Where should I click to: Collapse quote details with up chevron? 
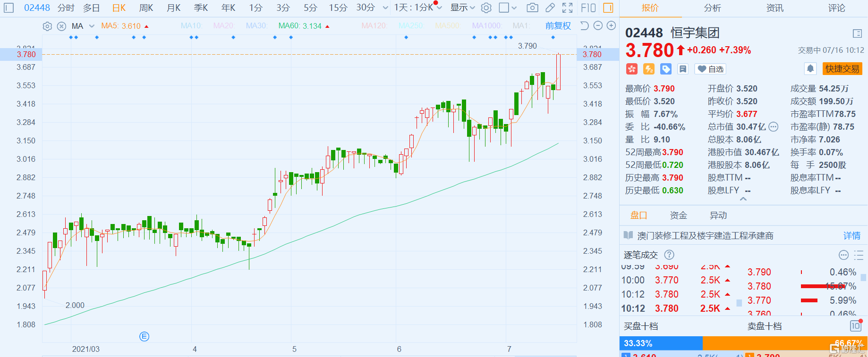pos(743,199)
